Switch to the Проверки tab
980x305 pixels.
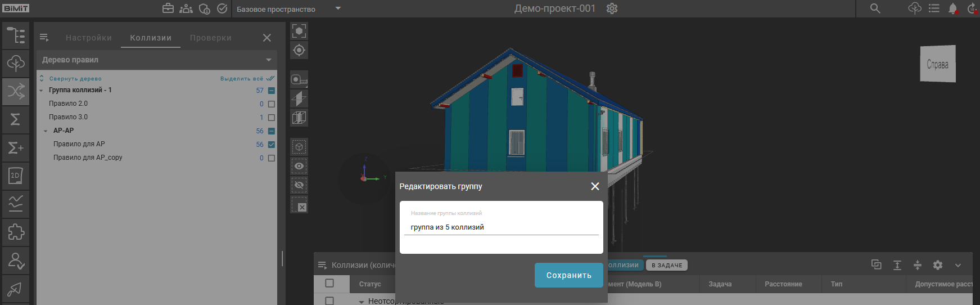(x=211, y=38)
